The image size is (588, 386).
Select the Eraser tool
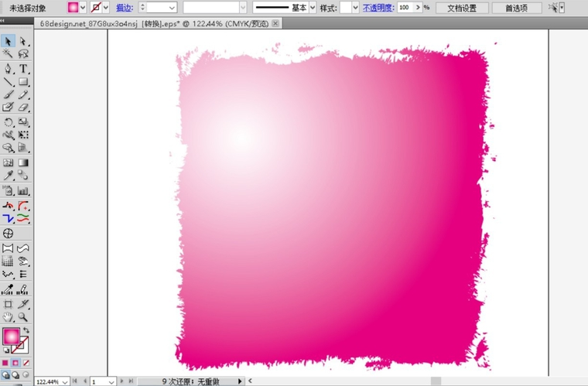click(x=23, y=108)
